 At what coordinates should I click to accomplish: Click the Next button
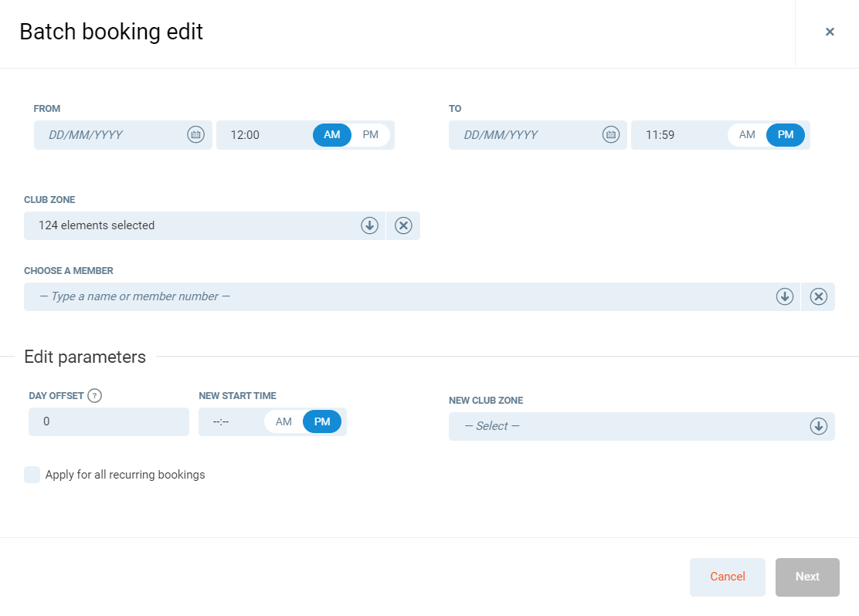point(807,577)
